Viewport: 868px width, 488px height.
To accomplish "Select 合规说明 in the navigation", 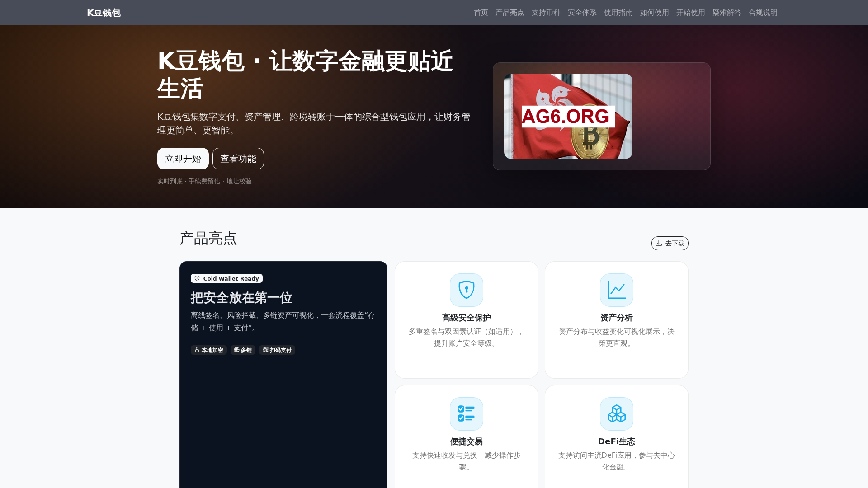I will (x=763, y=13).
